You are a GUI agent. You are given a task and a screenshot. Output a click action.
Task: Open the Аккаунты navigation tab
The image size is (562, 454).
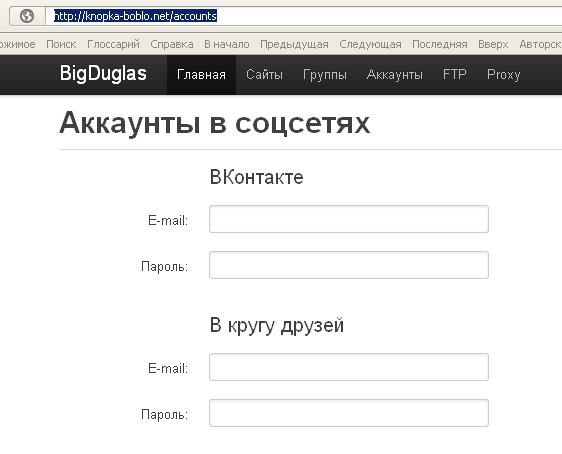click(395, 75)
